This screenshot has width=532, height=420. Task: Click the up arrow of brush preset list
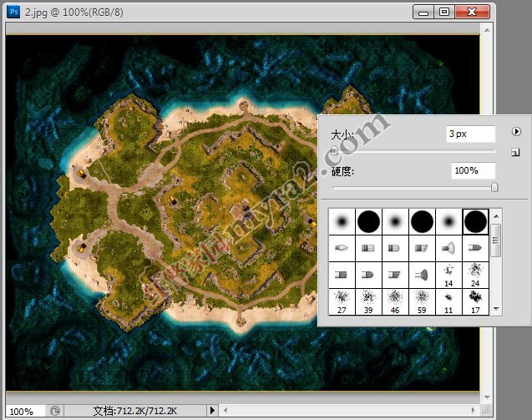(496, 216)
